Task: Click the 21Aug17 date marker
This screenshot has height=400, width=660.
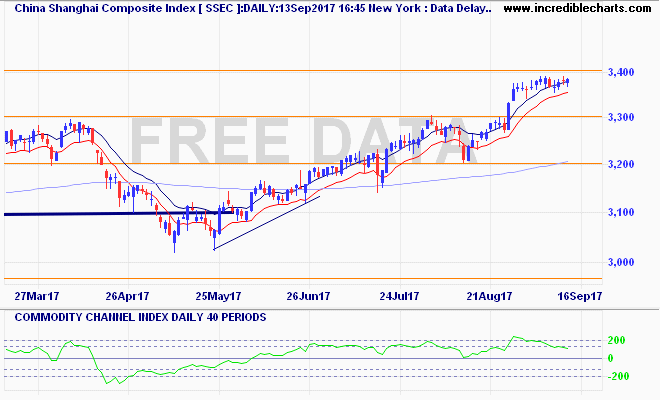Action: point(489,296)
